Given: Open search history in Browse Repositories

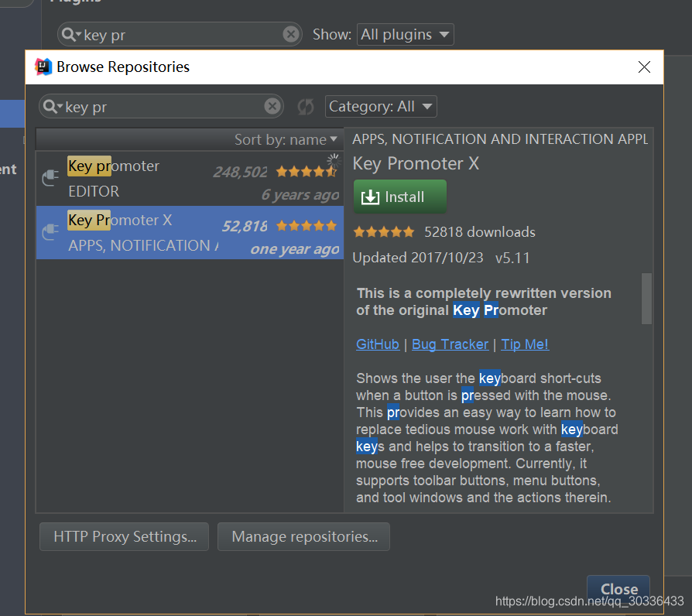Looking at the screenshot, I should tap(53, 106).
